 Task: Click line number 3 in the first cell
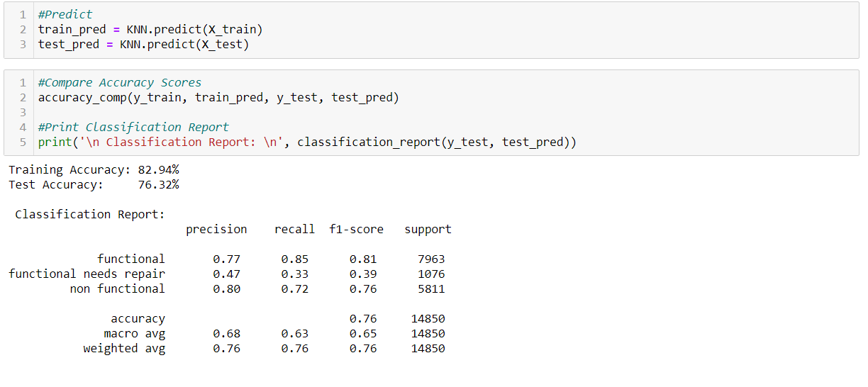click(23, 44)
